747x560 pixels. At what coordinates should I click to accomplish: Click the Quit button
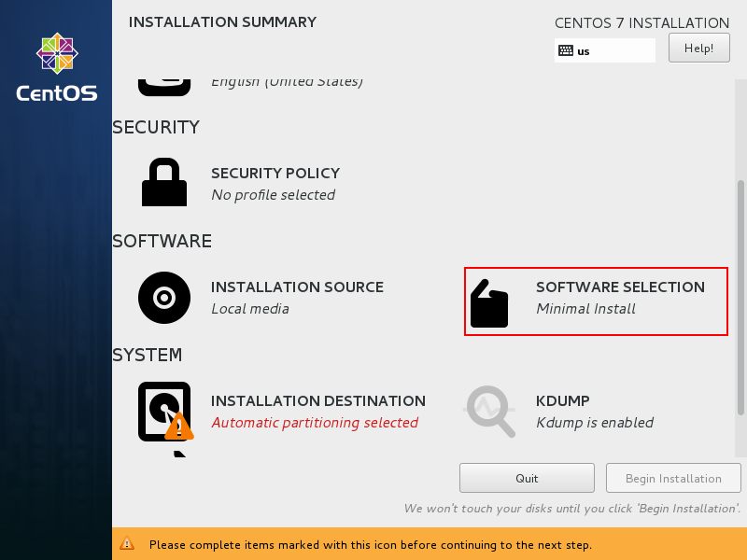tap(527, 478)
